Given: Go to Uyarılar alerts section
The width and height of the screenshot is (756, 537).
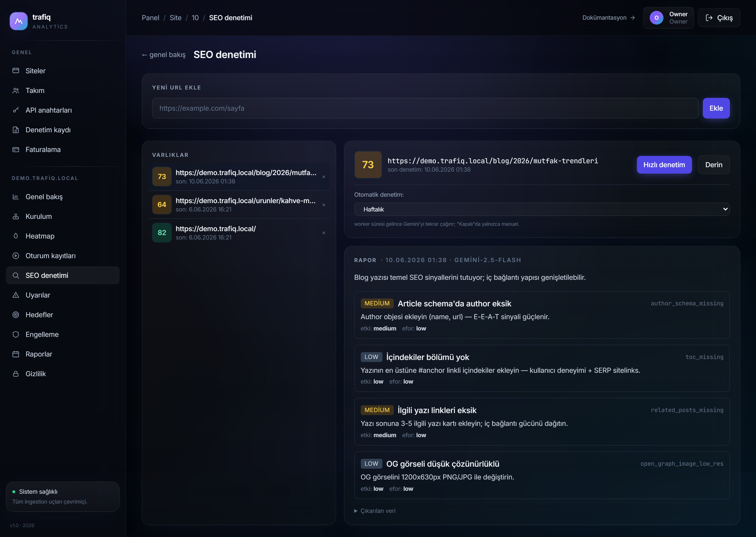Looking at the screenshot, I should coord(63,295).
